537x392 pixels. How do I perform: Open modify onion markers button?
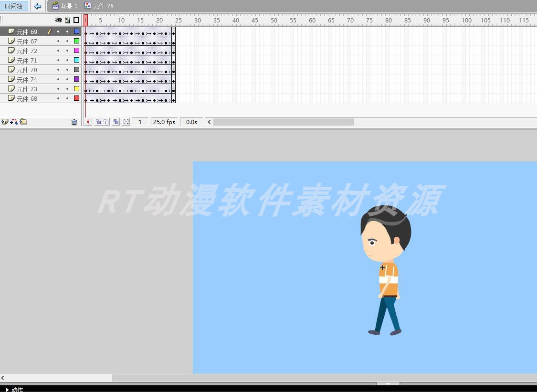(x=126, y=122)
